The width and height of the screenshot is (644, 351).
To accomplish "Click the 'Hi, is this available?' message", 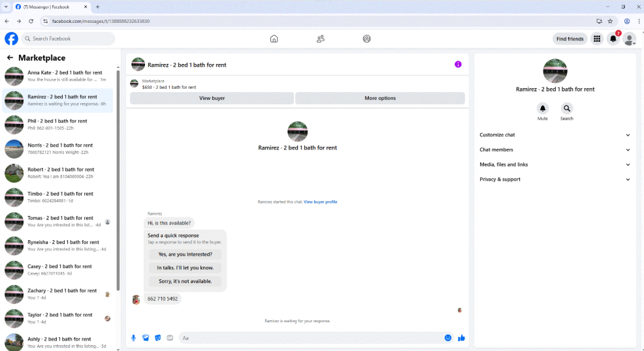I will pos(169,223).
